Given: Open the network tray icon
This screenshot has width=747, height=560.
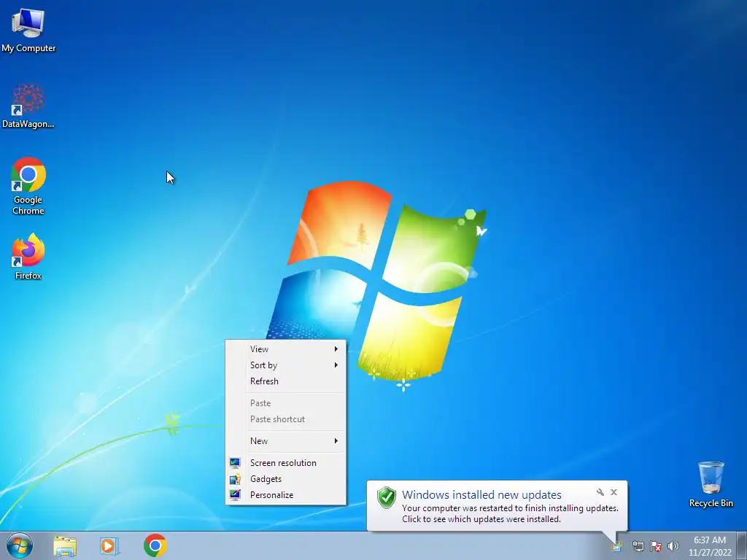Looking at the screenshot, I should click(638, 546).
